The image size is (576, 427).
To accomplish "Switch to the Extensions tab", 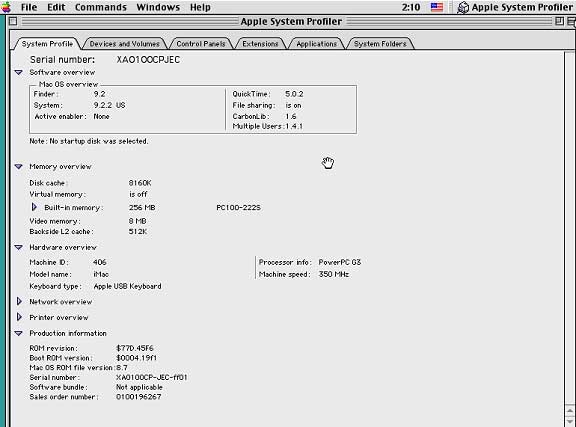I will tap(260, 44).
